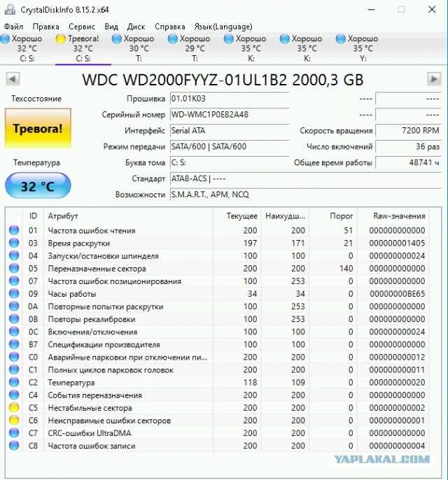Click blue status icon for Температура row C2
The image size is (448, 480).
14,382
